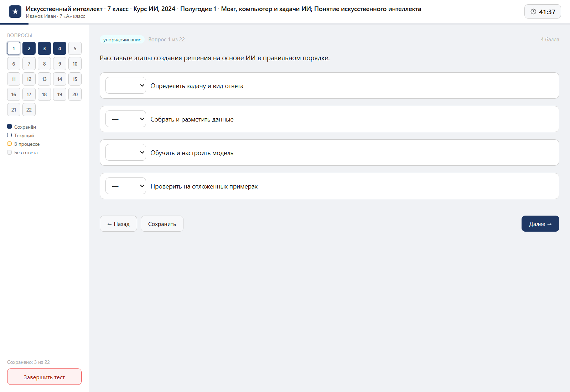Open question 8
The height and width of the screenshot is (392, 570).
point(44,64)
